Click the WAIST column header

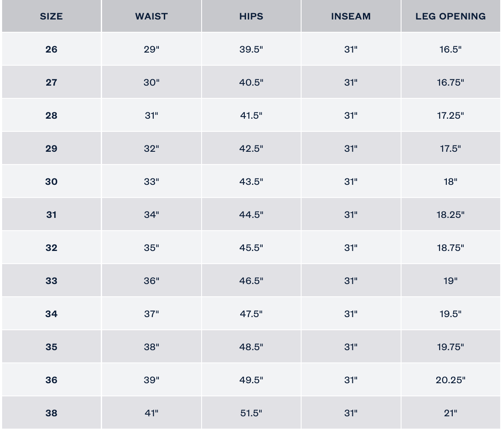(151, 17)
